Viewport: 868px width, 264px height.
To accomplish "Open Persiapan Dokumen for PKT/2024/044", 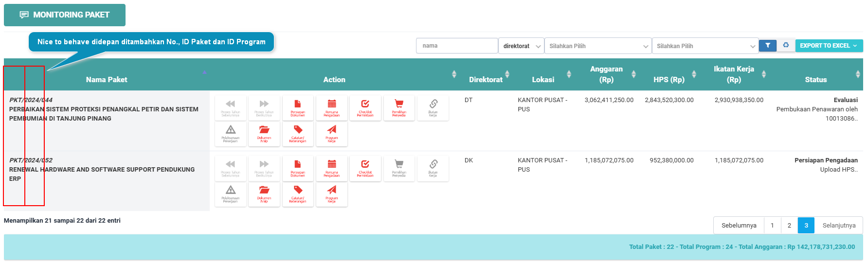I will (x=298, y=107).
